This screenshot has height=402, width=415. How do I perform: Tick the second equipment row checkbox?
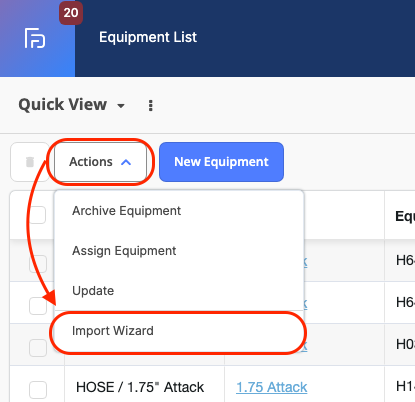(38, 306)
